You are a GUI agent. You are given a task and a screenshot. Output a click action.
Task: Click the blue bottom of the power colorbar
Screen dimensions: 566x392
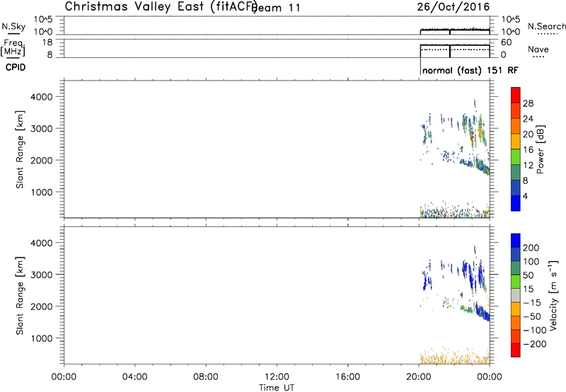(x=516, y=203)
